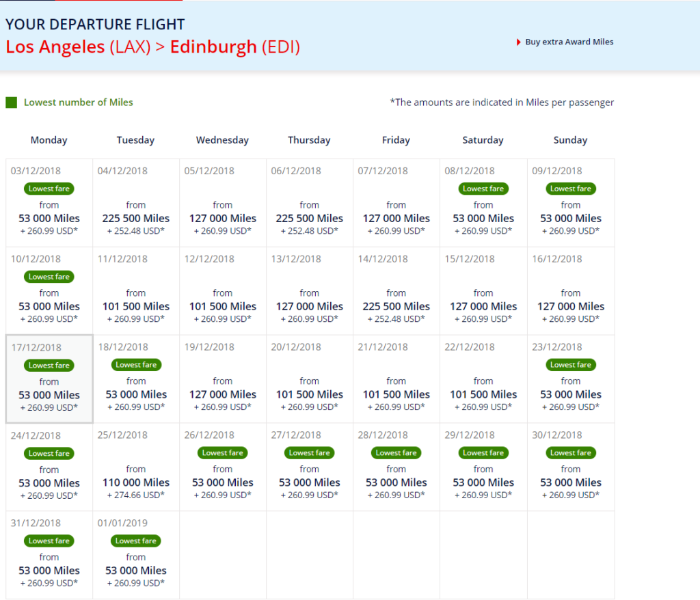The height and width of the screenshot is (600, 700).
Task: Click the Lowest fare badge on 24/12/2018
Action: 49,453
